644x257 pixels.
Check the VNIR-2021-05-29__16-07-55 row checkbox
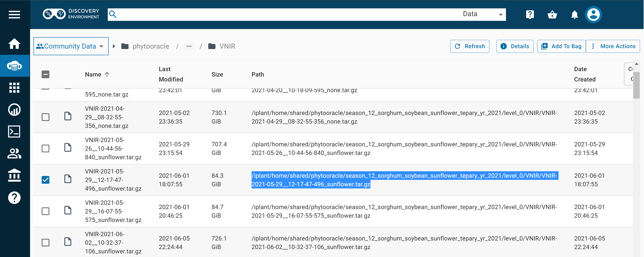coord(46,211)
